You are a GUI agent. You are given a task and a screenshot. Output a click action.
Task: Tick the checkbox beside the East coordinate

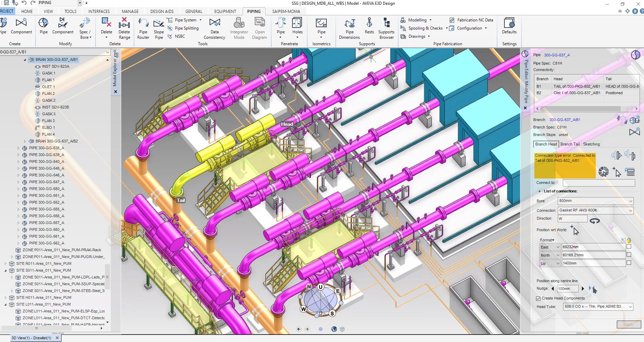pyautogui.click(x=629, y=247)
